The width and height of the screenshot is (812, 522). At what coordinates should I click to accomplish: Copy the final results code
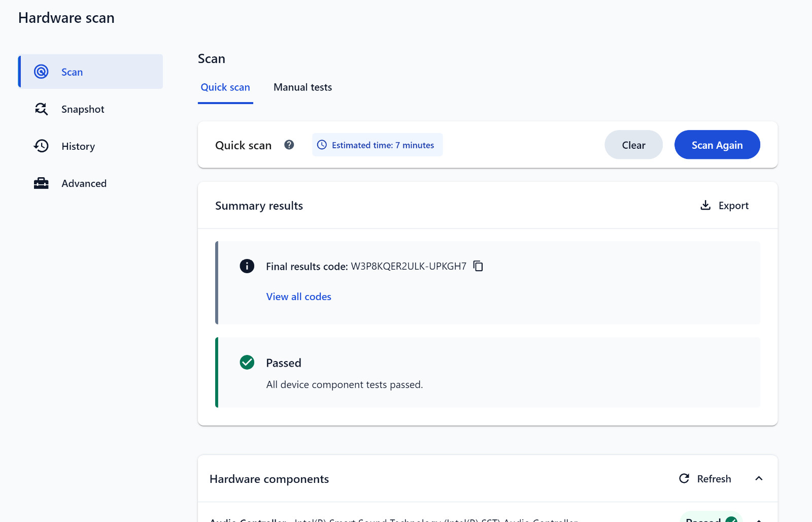[x=478, y=266]
